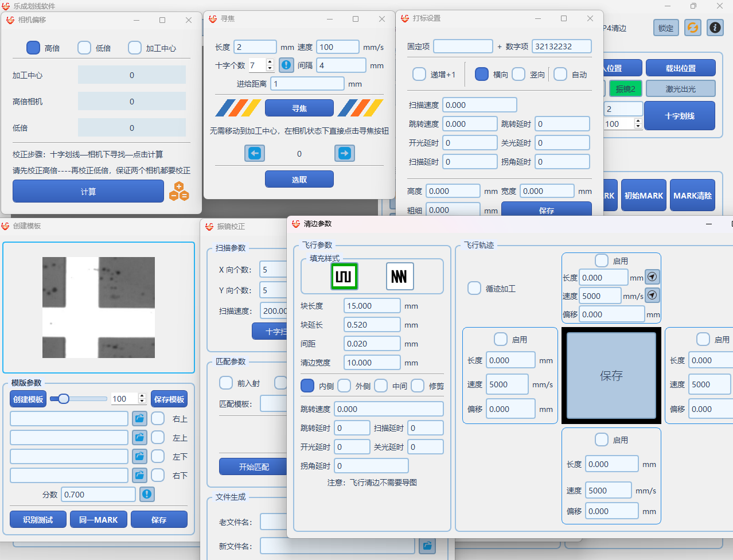This screenshot has width=733, height=560.
Task: Click the 进给距离 field in 寻焦 window
Action: [307, 84]
